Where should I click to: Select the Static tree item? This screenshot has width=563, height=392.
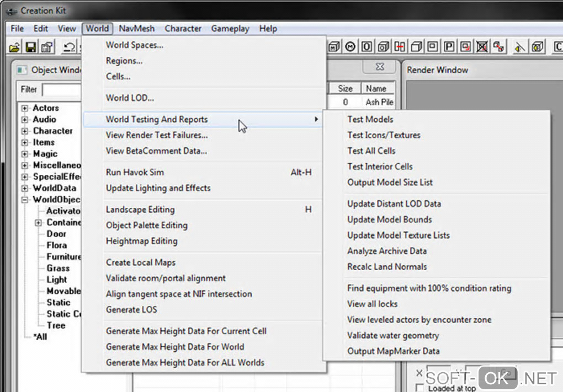pos(59,303)
